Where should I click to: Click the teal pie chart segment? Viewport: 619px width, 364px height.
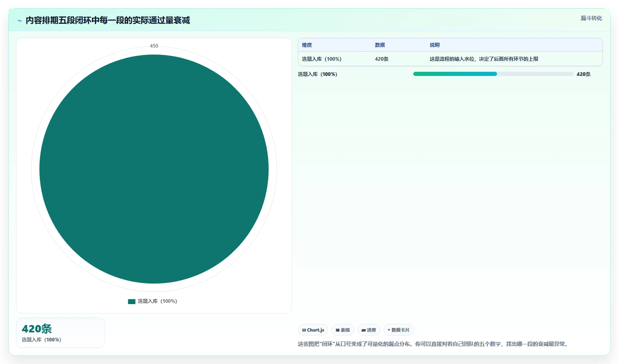tap(154, 169)
